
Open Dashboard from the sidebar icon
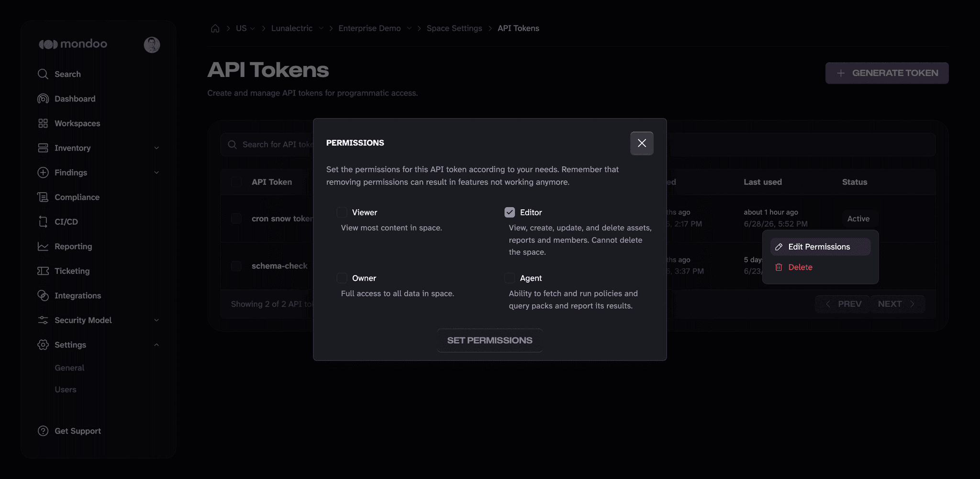pos(43,98)
